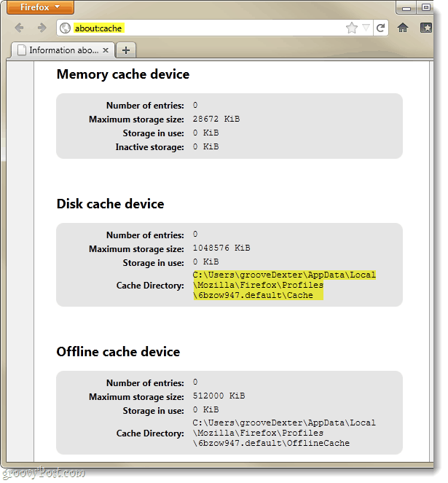
Task: Select the 'Information abo...' tab
Action: 63,50
